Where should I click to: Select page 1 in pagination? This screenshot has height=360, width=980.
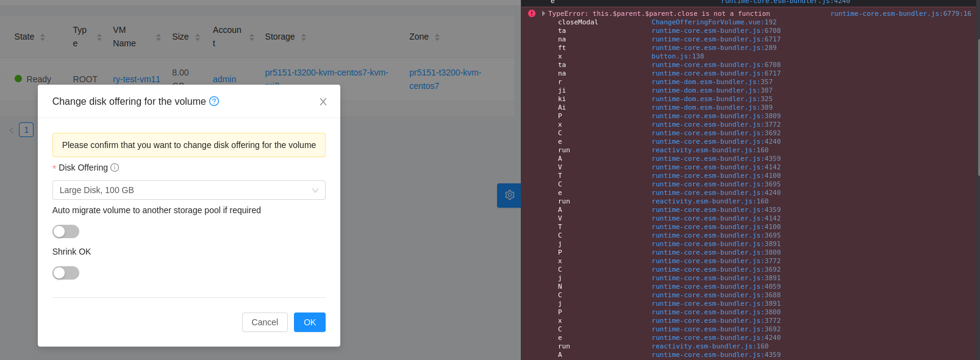[26, 130]
